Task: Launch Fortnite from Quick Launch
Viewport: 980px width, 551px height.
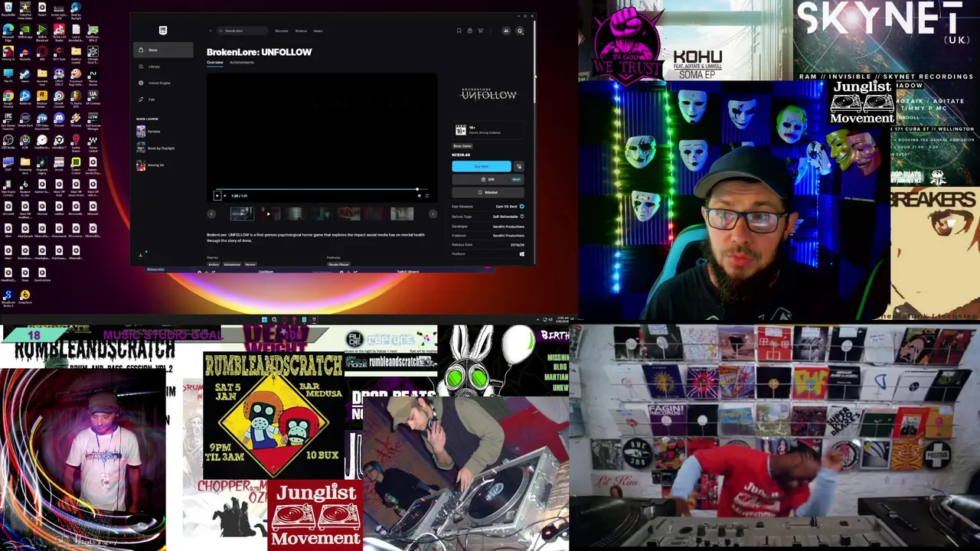Action: point(149,132)
